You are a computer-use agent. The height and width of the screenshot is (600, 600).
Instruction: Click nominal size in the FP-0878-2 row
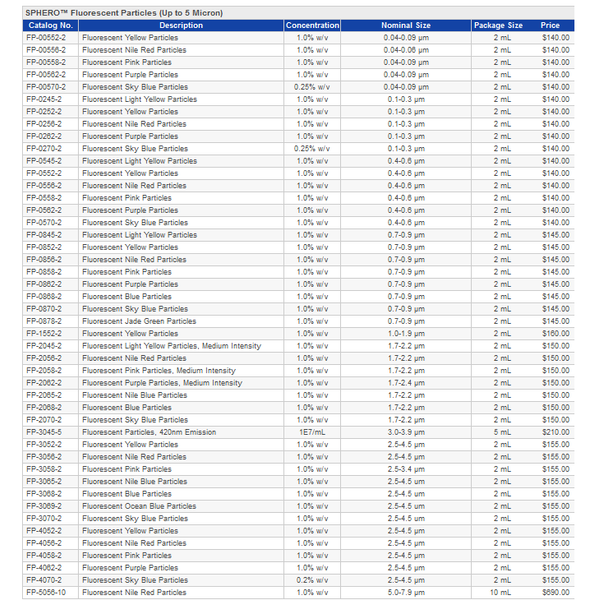pyautogui.click(x=406, y=321)
